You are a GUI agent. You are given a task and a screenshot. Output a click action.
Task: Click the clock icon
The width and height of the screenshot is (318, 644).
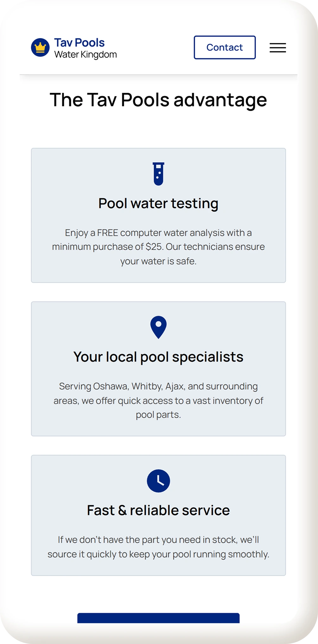(158, 481)
